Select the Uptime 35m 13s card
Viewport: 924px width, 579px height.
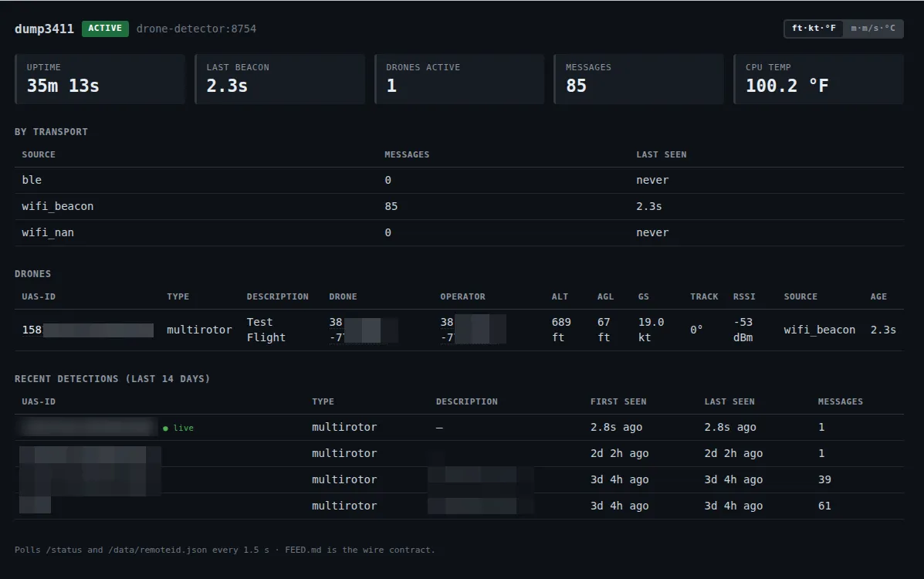coord(100,79)
